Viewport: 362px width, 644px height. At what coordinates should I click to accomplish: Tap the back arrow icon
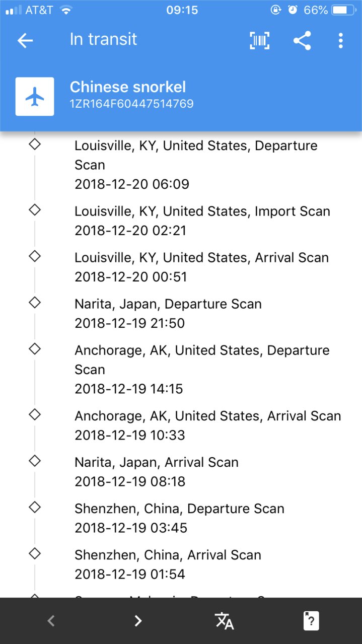tap(25, 41)
